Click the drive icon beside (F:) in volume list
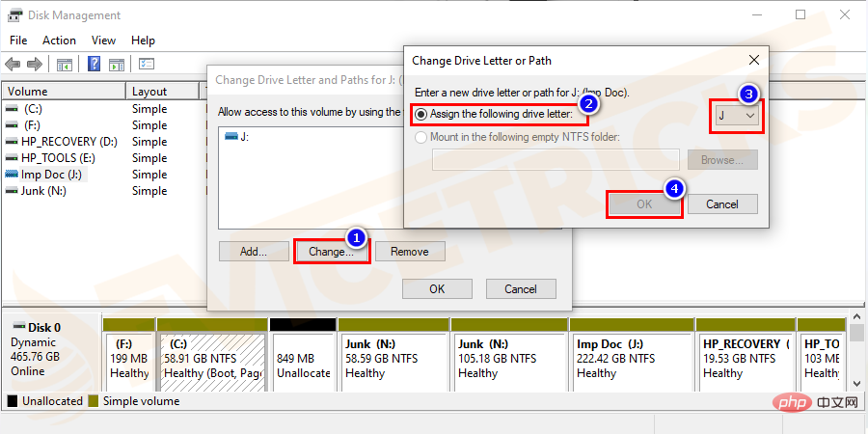The width and height of the screenshot is (868, 434). pyautogui.click(x=11, y=125)
